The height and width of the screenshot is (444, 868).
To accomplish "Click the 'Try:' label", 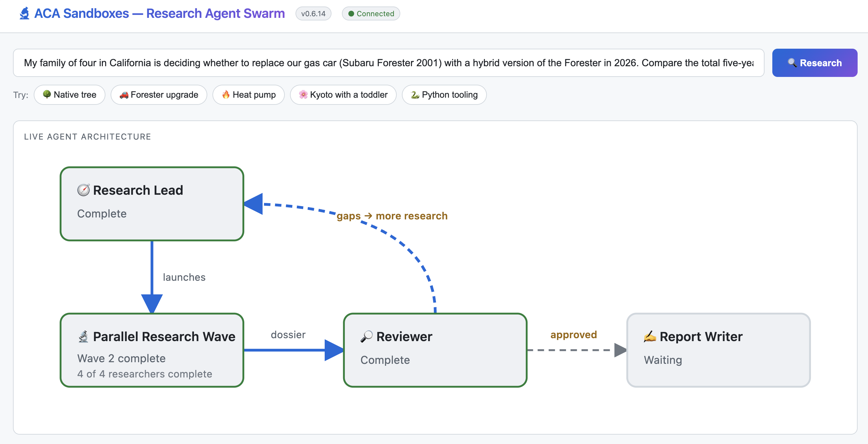I will coord(20,95).
